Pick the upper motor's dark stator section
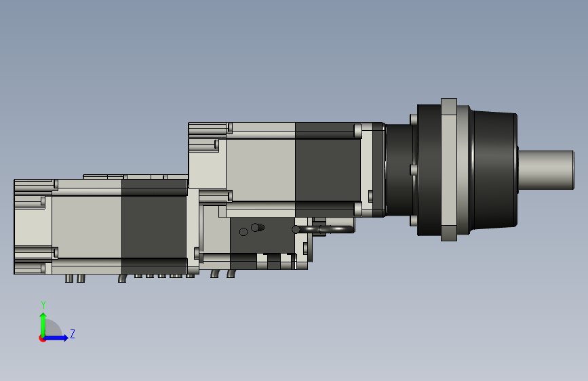The image size is (588, 381). click(328, 169)
